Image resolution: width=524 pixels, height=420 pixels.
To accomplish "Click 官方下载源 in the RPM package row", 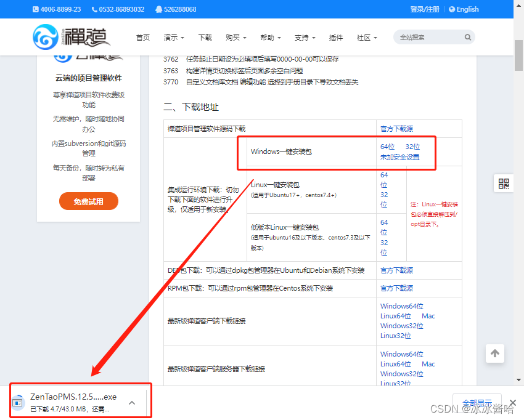I will click(396, 288).
